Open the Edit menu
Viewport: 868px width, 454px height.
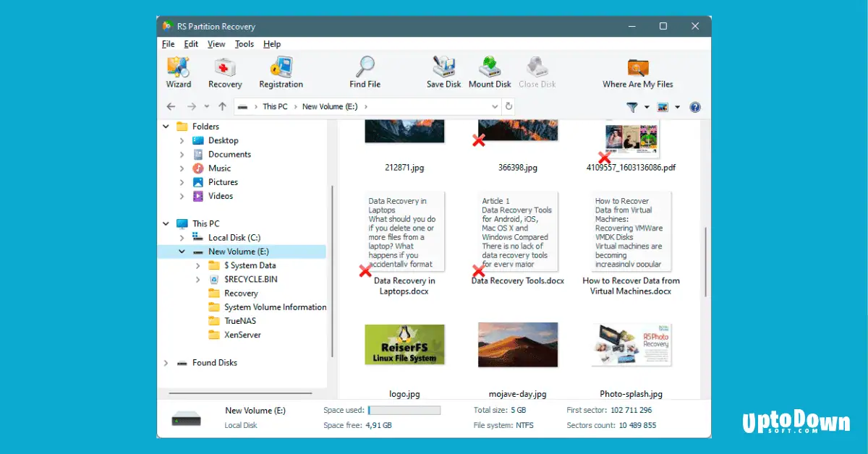(191, 43)
